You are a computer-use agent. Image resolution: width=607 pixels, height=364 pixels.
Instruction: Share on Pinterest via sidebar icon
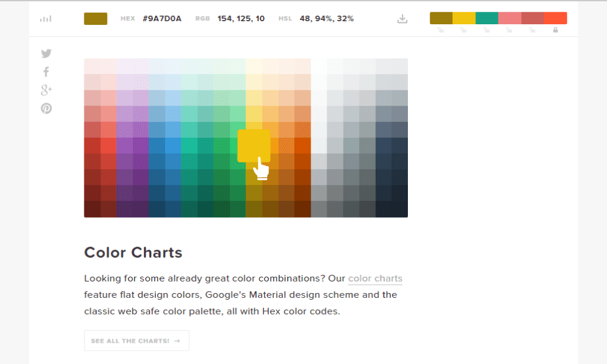[46, 109]
